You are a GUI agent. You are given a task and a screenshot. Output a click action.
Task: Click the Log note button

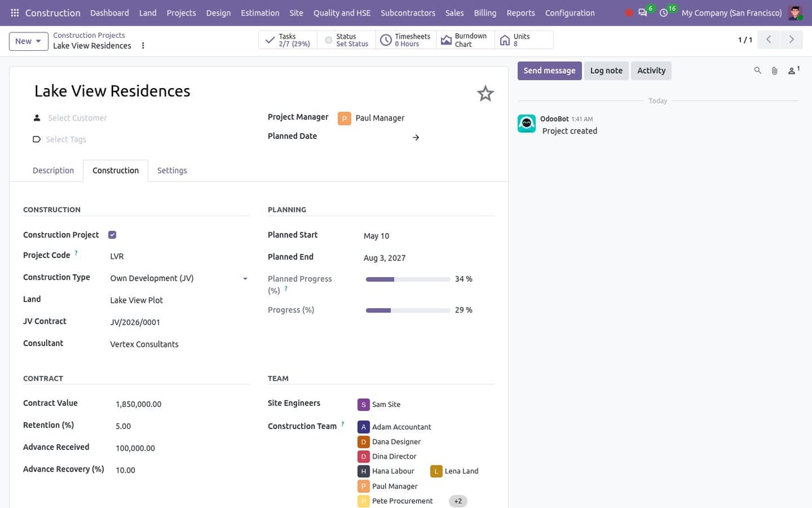click(606, 70)
